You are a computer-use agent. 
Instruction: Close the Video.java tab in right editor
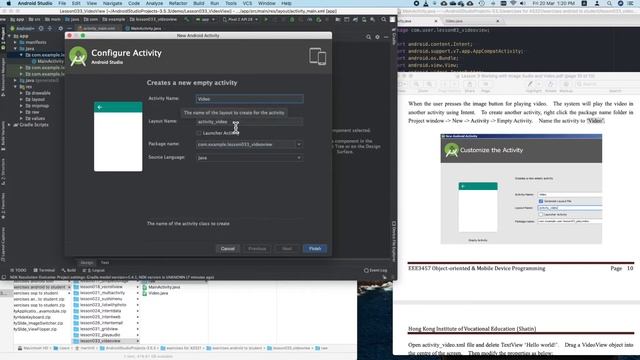498,21
